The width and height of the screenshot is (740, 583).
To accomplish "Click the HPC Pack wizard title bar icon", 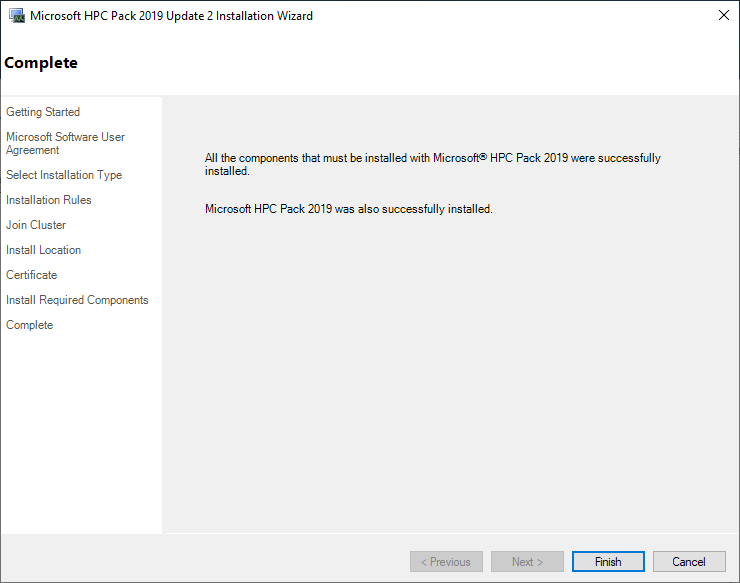I will 17,16.
